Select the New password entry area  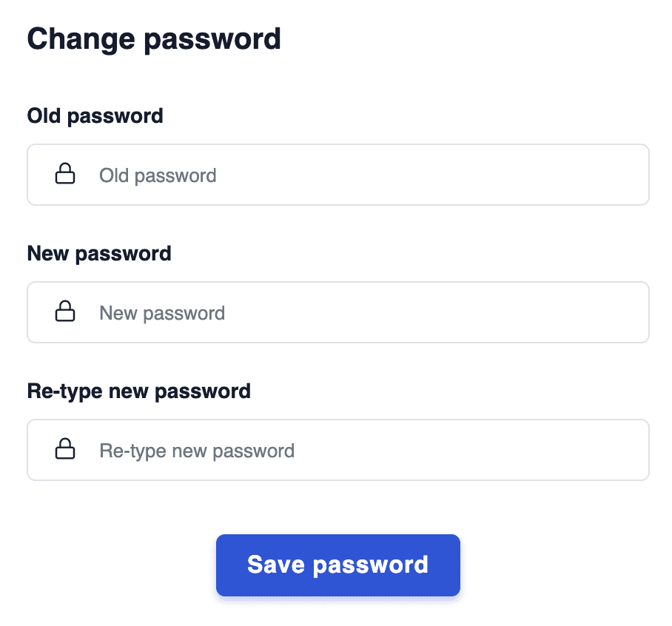337,312
